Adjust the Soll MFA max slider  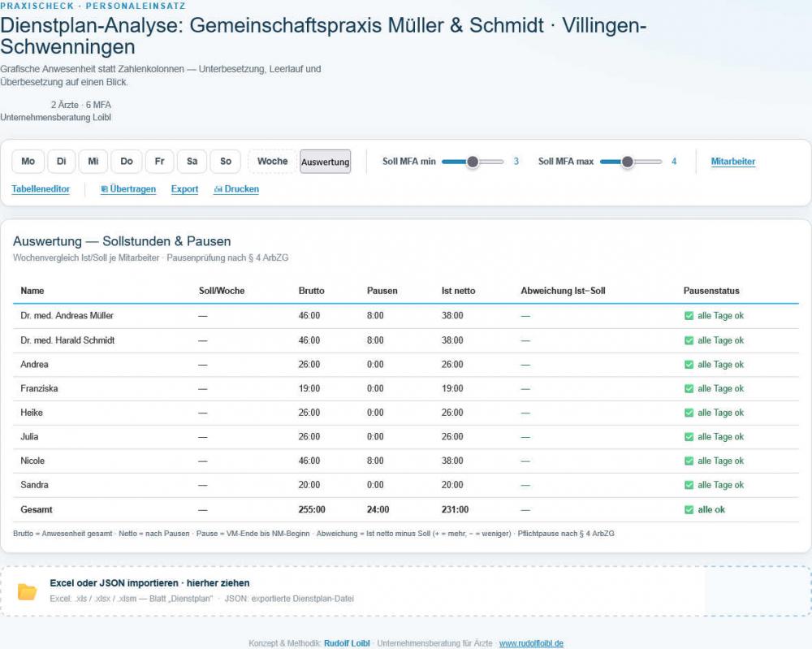pyautogui.click(x=631, y=162)
